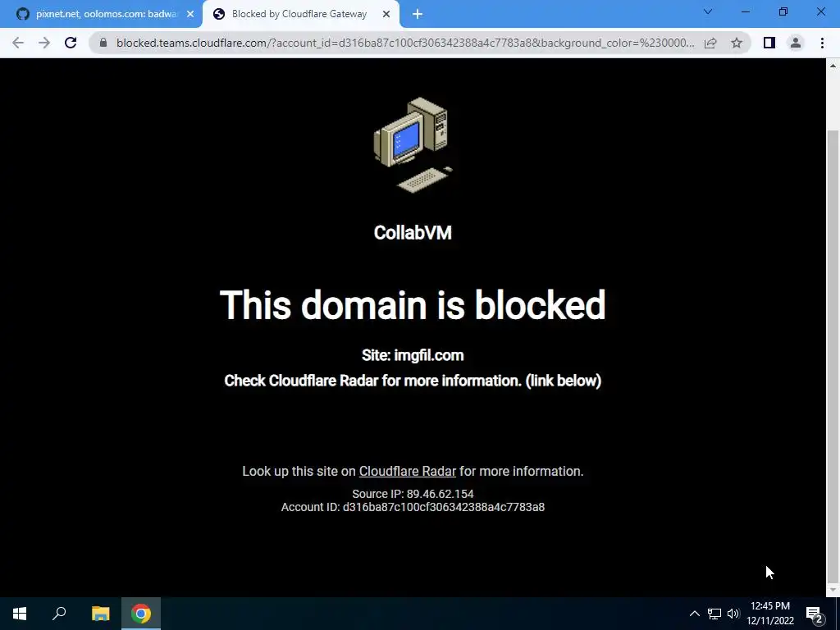Bookmark this page with star icon
The width and height of the screenshot is (840, 630).
click(737, 43)
